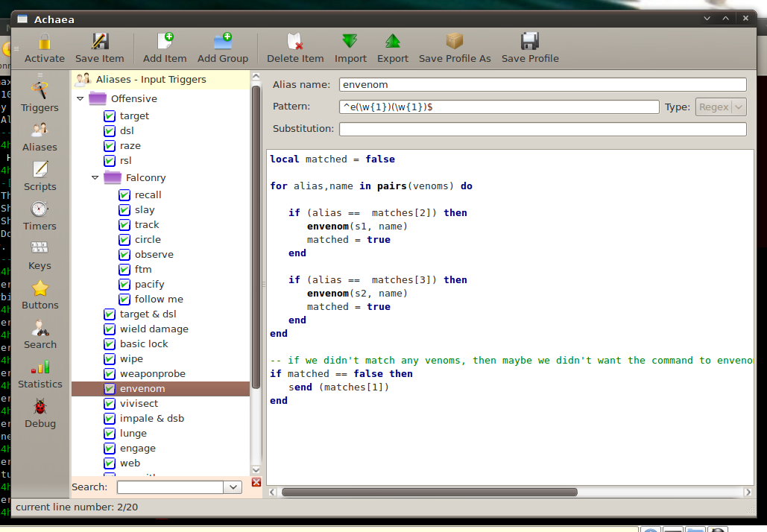Screen dimensions: 767x532
Task: Click the horizontal code scrollbar handle
Action: click(x=429, y=492)
